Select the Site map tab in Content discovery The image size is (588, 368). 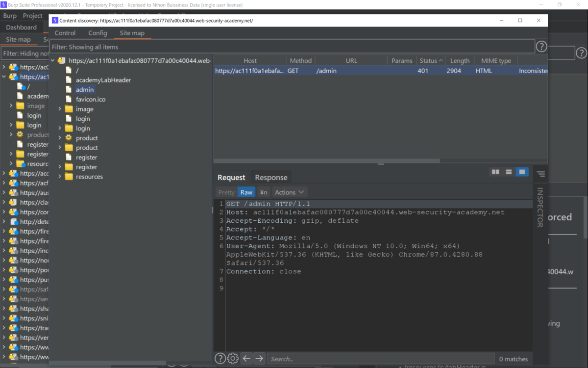click(x=132, y=33)
